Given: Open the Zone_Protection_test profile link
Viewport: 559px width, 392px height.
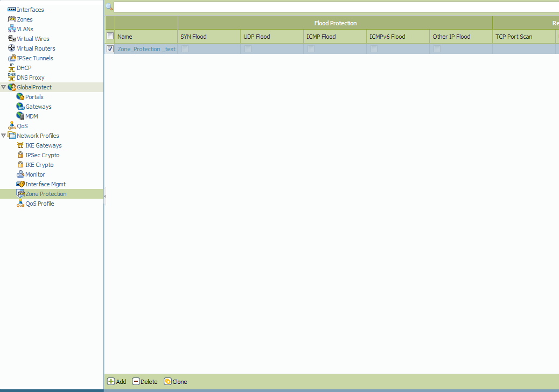Looking at the screenshot, I should coord(146,49).
